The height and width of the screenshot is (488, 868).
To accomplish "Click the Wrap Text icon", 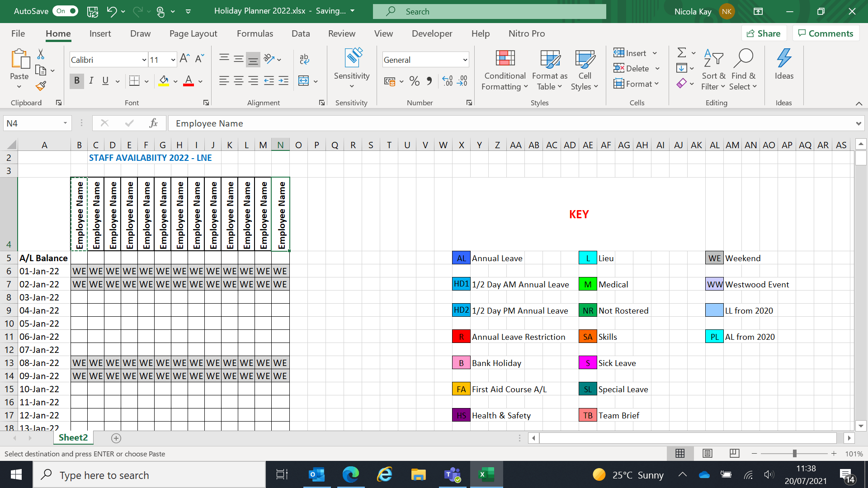I will pyautogui.click(x=304, y=59).
